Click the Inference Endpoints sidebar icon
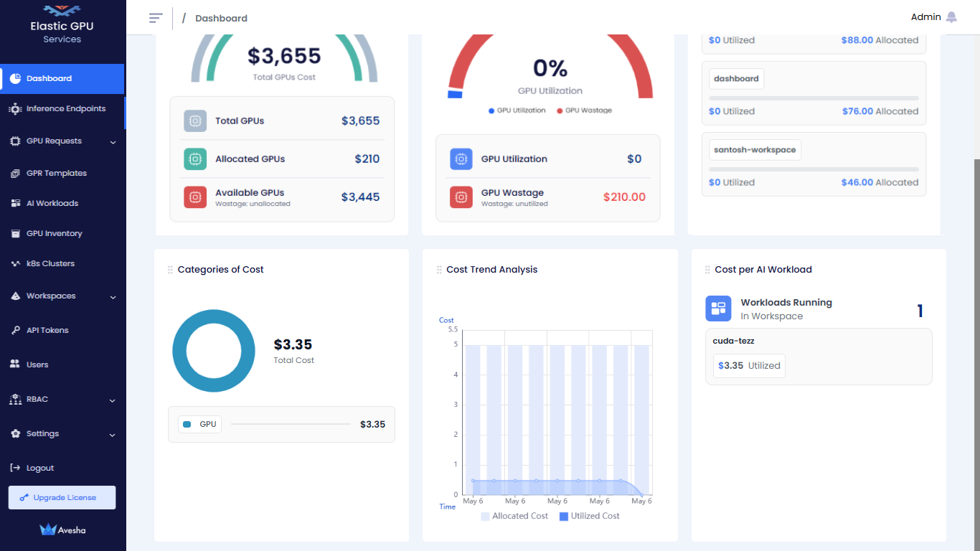 (15, 109)
